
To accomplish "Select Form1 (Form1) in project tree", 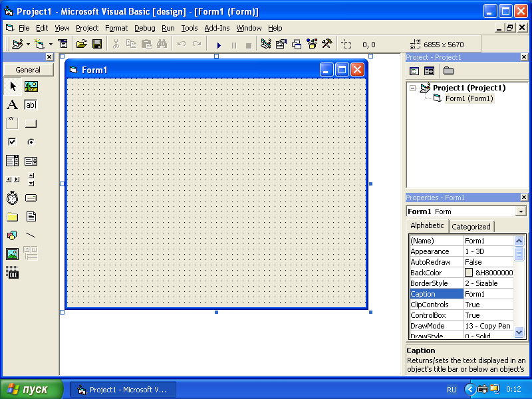I will point(469,98).
